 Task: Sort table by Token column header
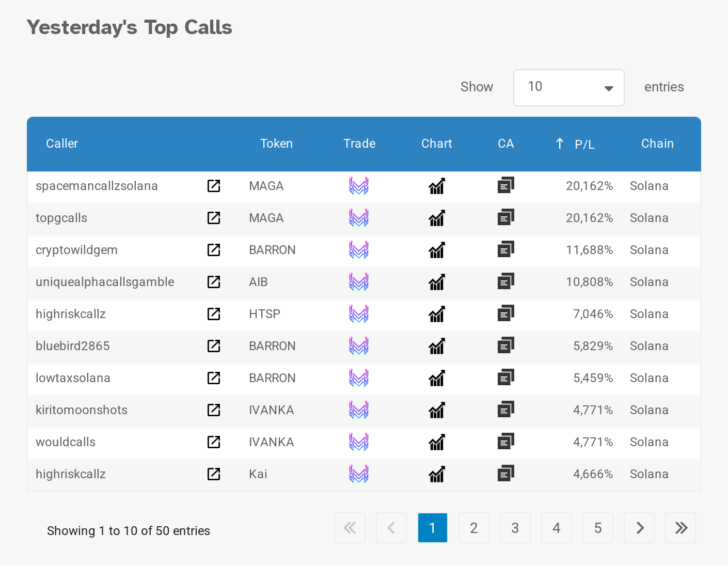(276, 144)
